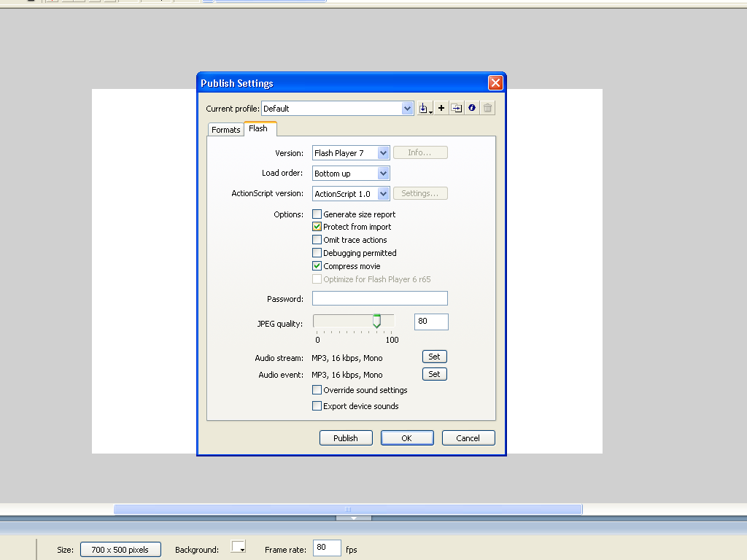Click the horizontal stage scrollbar
This screenshot has width=747, height=560.
point(348,510)
